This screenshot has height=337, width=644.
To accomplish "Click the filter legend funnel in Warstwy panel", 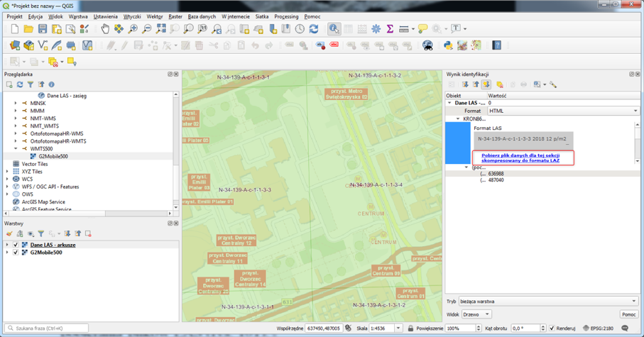I will (41, 233).
